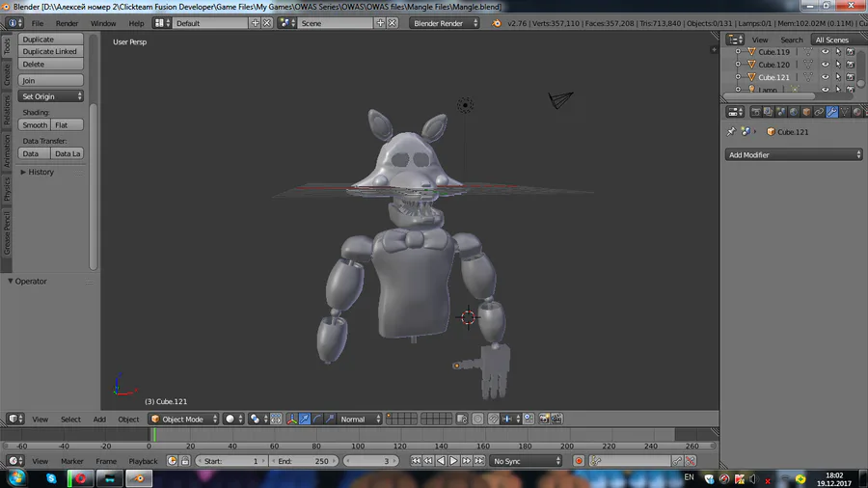Play the animation forward
The image size is (868, 488).
pyautogui.click(x=453, y=461)
